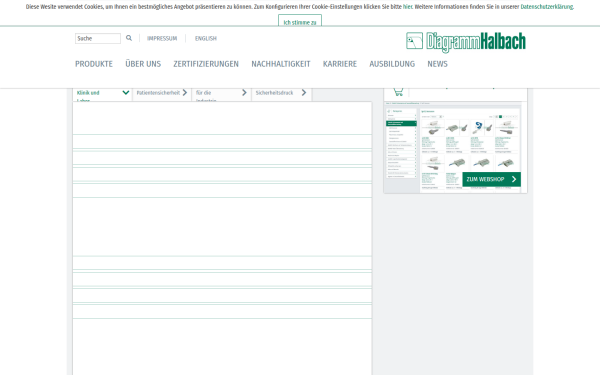Focus the Suche search field

tap(98, 38)
